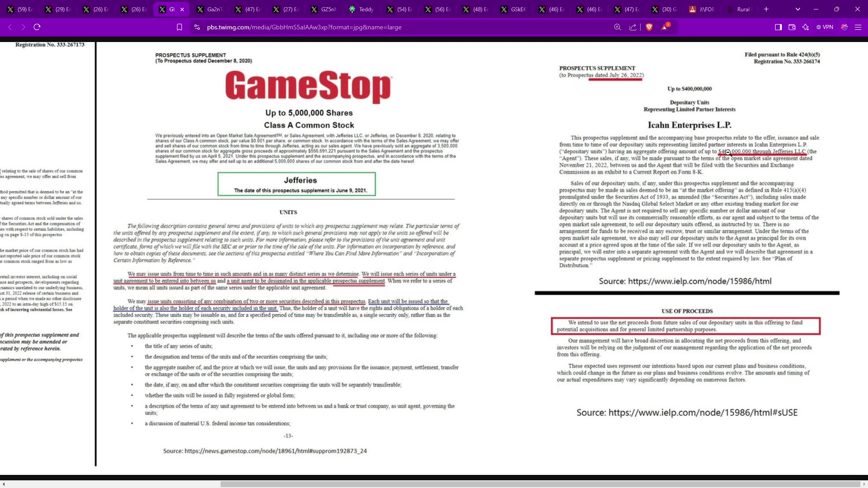Open a new tab with plus button

(766, 9)
